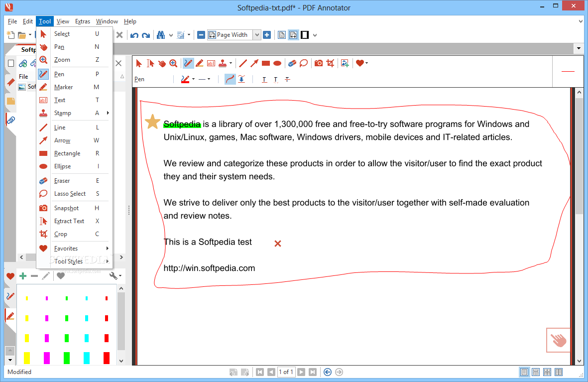Select the large yellow marker swatch
The image size is (588, 382).
[27, 358]
